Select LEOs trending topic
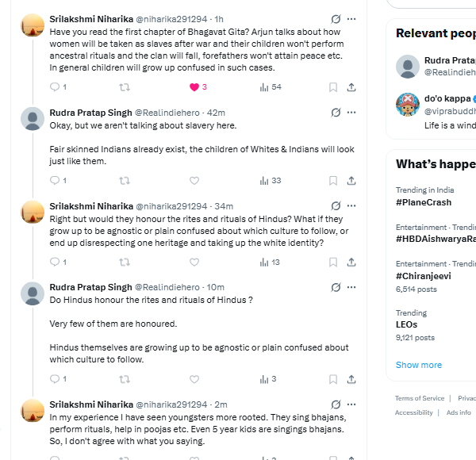This screenshot has width=476, height=460. coord(407,324)
